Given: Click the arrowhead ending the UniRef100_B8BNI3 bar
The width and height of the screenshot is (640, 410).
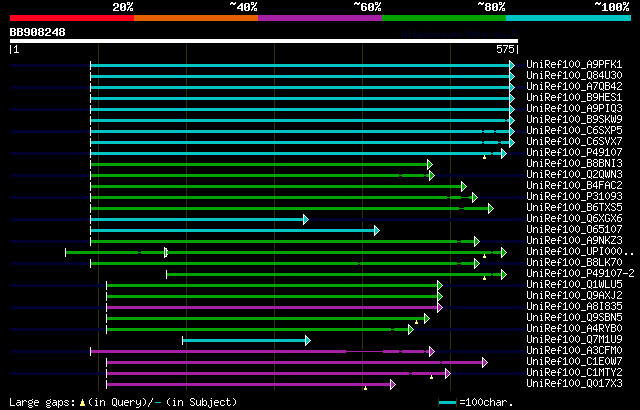Looking at the screenshot, I should click(x=430, y=164).
